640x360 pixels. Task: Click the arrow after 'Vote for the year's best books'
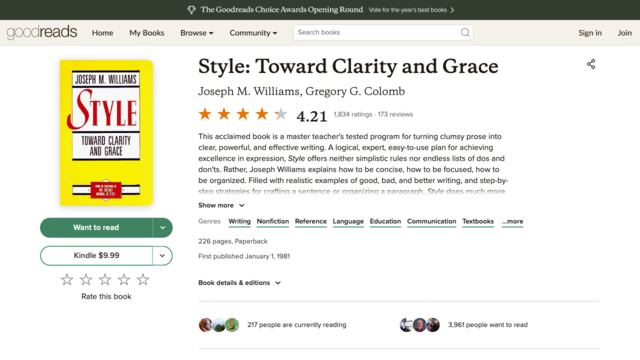point(452,10)
